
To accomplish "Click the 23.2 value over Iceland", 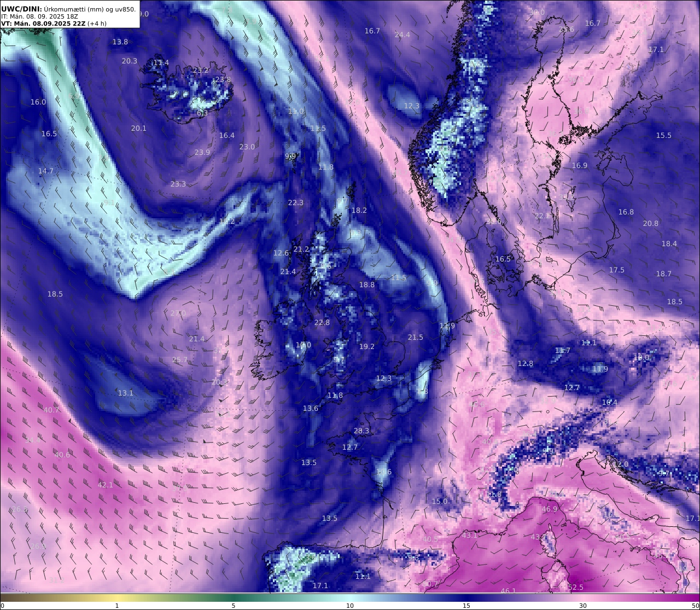I will [201, 71].
